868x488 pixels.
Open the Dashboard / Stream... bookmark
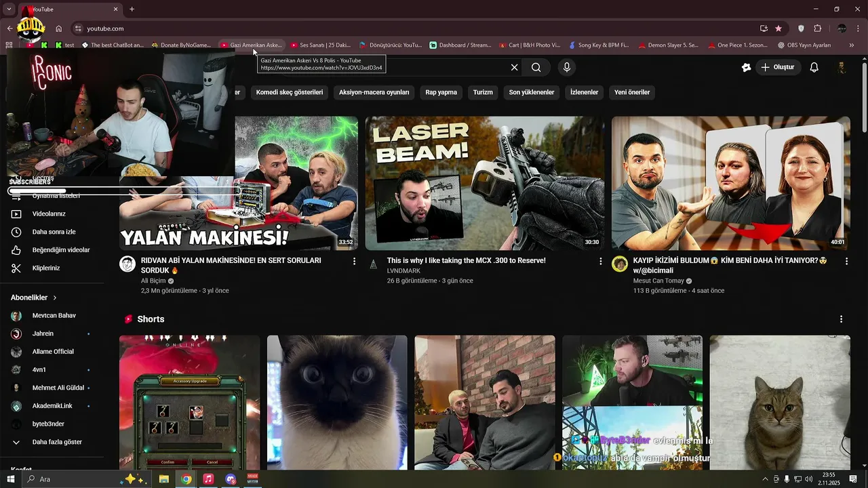pyautogui.click(x=460, y=45)
